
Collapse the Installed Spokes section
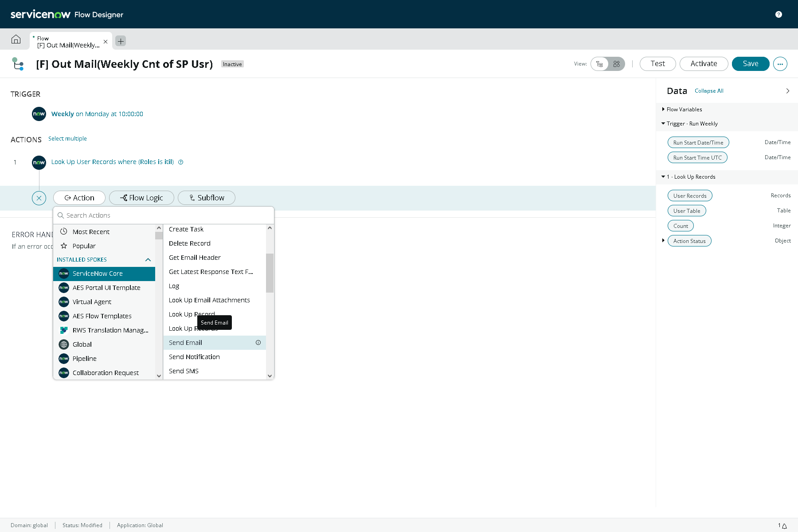coord(148,260)
